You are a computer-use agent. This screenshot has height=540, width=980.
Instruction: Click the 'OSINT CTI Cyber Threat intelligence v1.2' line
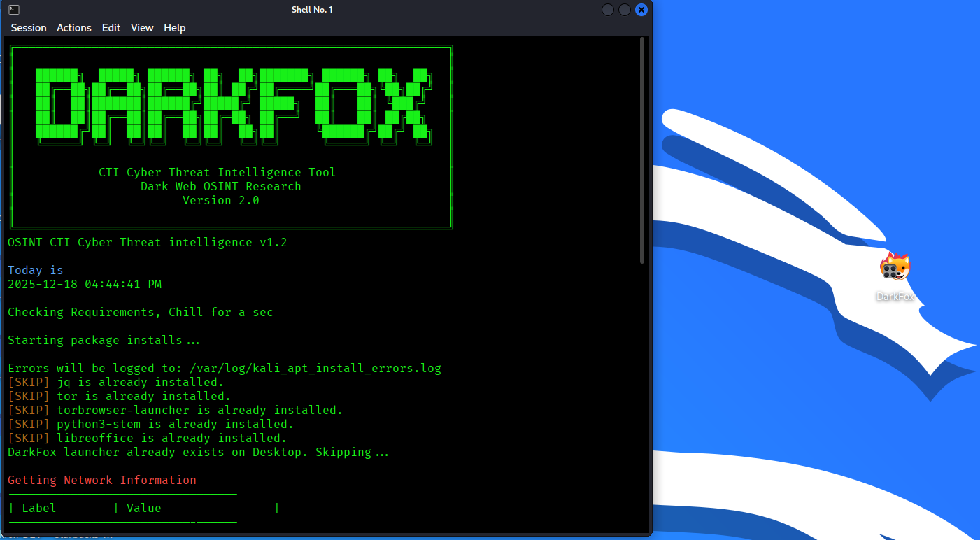point(148,242)
